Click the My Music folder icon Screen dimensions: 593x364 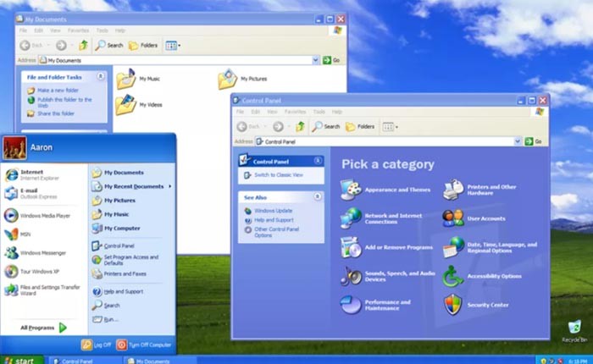[x=126, y=79]
